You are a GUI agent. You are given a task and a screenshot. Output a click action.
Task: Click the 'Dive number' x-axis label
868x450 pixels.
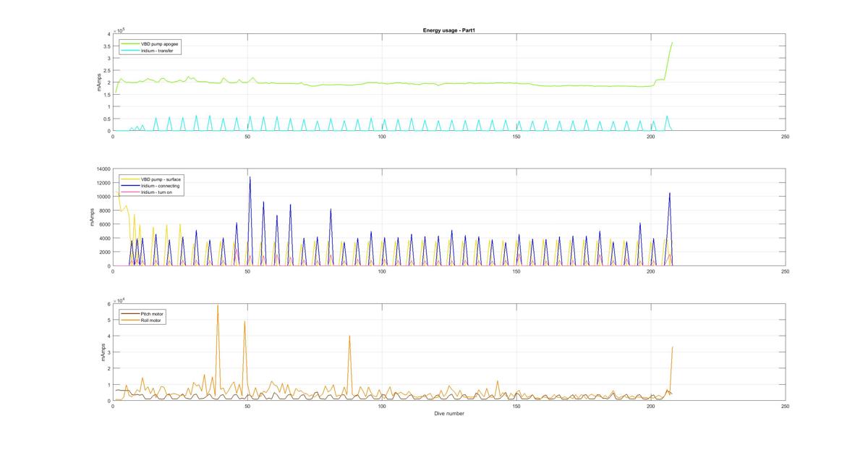448,414
